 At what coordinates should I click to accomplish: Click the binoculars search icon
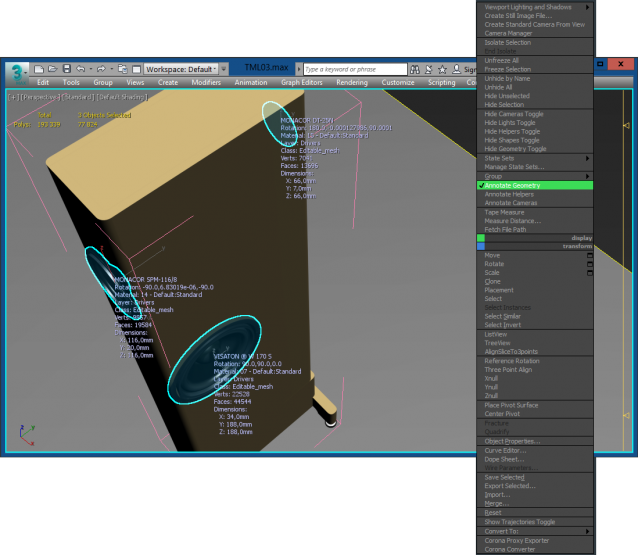pos(415,70)
